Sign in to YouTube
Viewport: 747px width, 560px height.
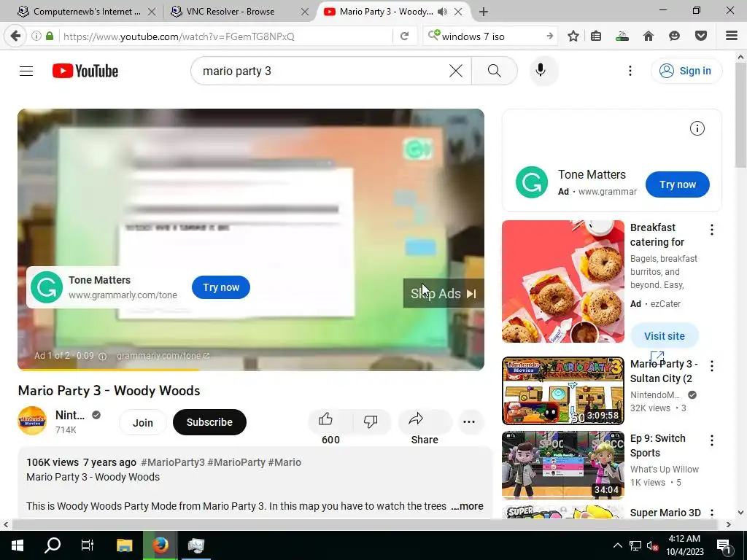click(686, 71)
